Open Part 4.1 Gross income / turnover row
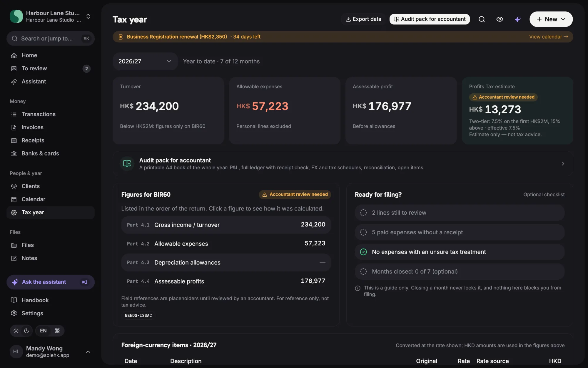Image resolution: width=588 pixels, height=368 pixels. [x=226, y=225]
